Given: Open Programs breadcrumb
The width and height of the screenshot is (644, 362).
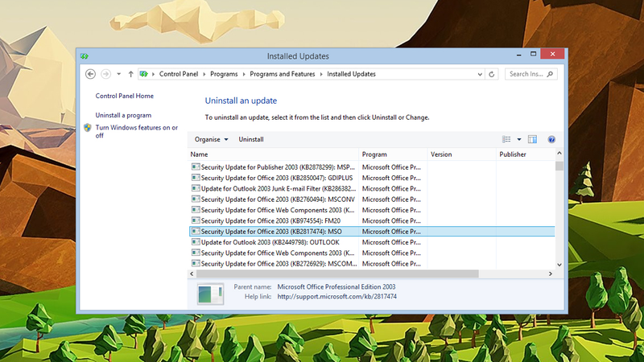Looking at the screenshot, I should pos(224,74).
